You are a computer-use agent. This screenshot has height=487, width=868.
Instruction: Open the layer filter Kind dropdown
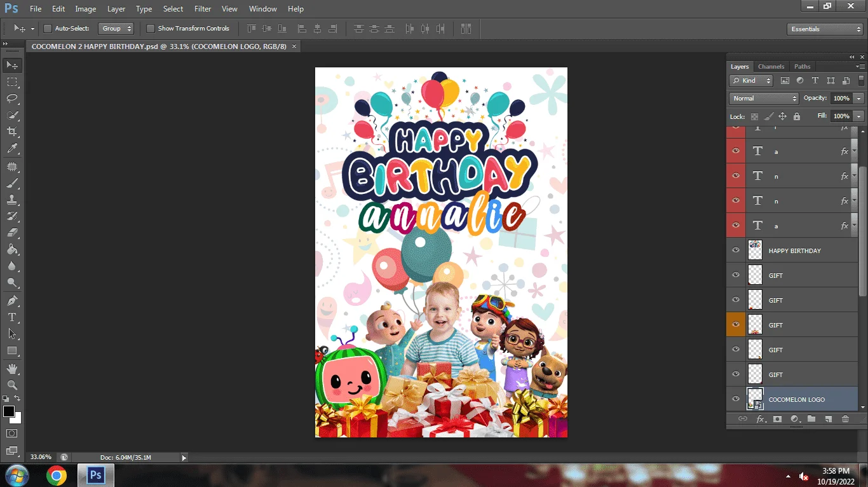(751, 81)
